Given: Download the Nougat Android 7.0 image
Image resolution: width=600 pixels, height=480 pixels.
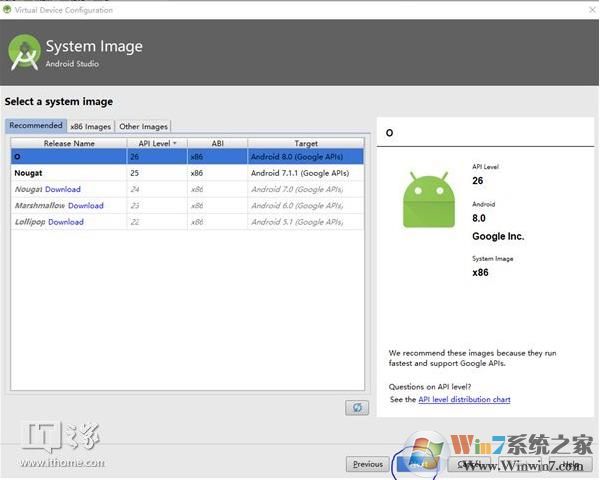Looking at the screenshot, I should pyautogui.click(x=63, y=189).
